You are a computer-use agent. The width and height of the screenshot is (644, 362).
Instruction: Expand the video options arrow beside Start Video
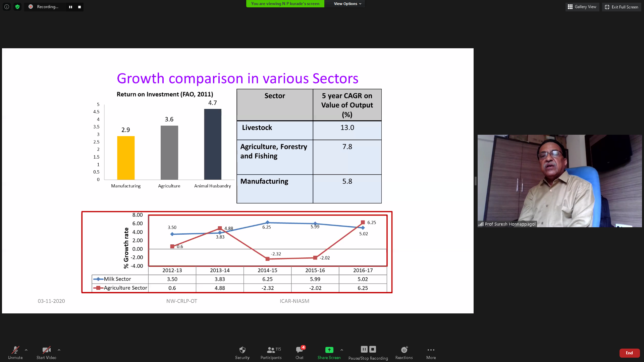pyautogui.click(x=59, y=350)
